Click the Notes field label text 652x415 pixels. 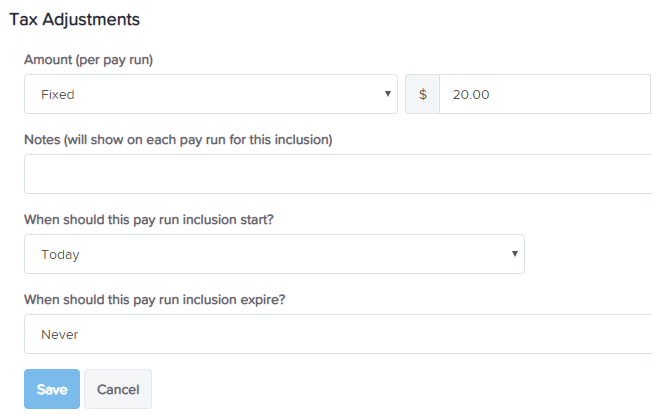pos(178,140)
